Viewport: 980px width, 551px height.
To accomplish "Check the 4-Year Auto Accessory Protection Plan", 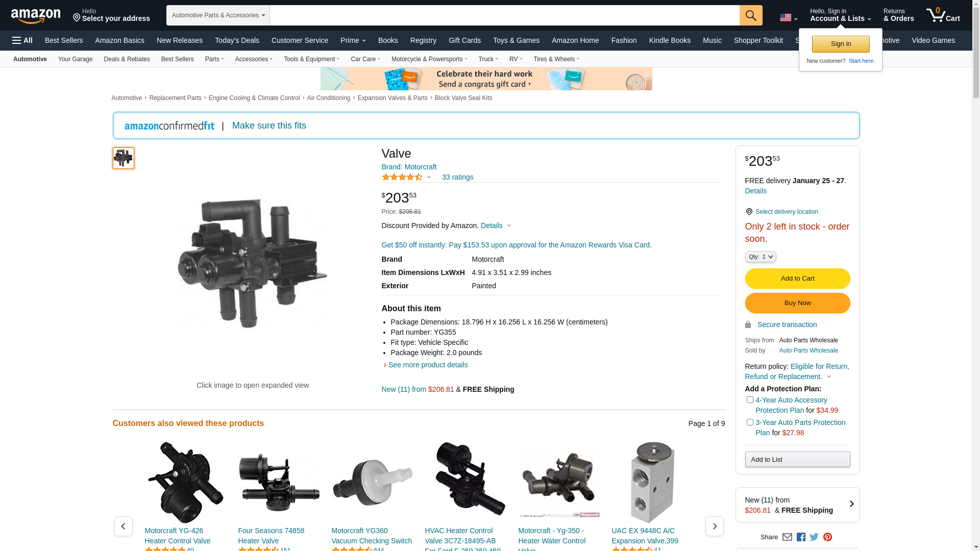I will pyautogui.click(x=750, y=400).
